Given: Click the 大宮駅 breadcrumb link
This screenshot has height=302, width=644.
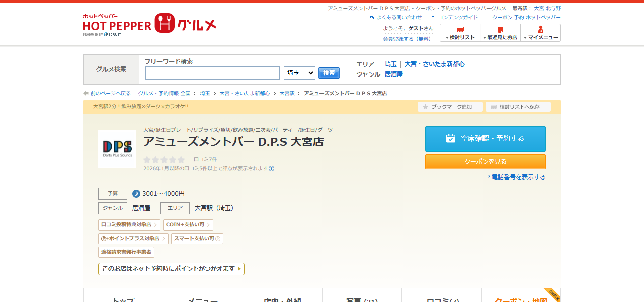Looking at the screenshot, I should tap(287, 93).
